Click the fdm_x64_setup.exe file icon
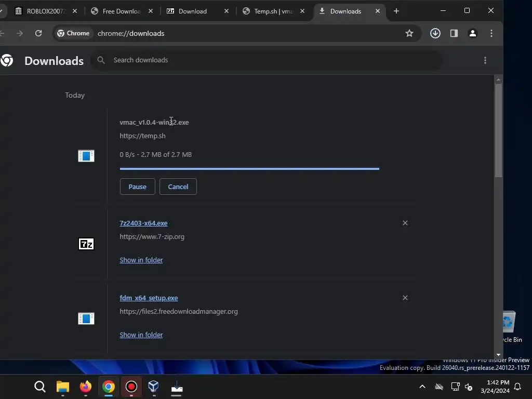This screenshot has height=399, width=532. pos(86,318)
